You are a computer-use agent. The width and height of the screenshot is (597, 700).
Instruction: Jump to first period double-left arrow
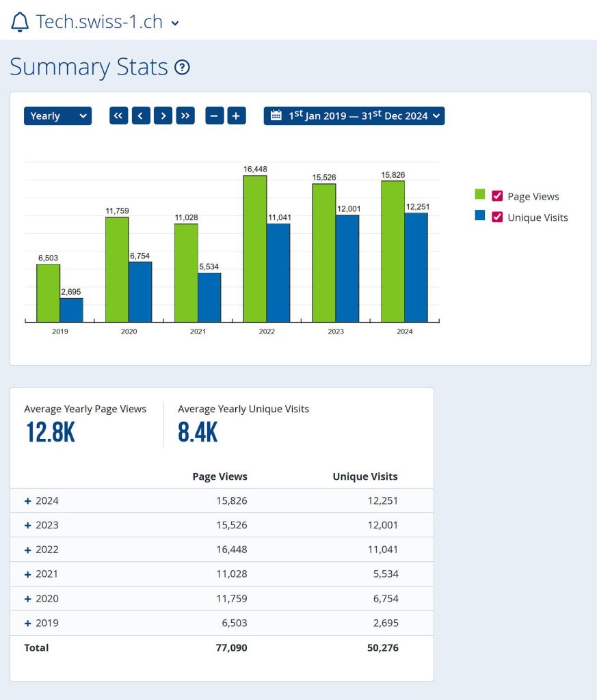click(119, 116)
